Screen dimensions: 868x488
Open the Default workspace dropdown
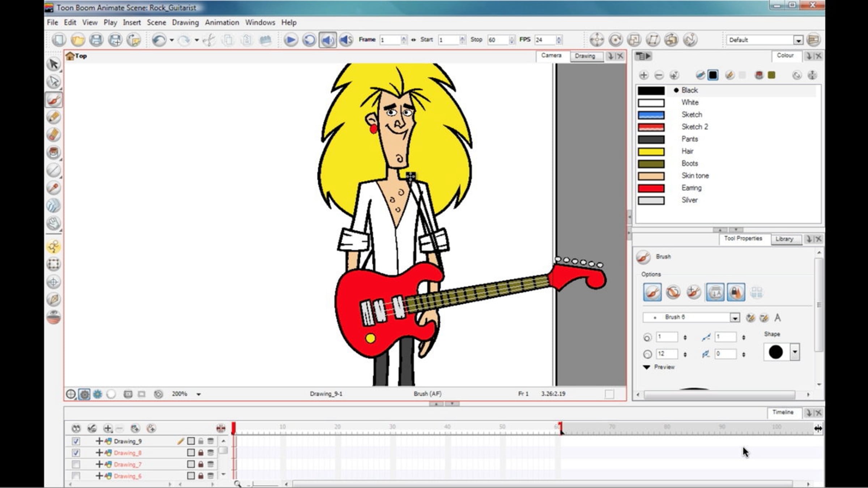798,40
